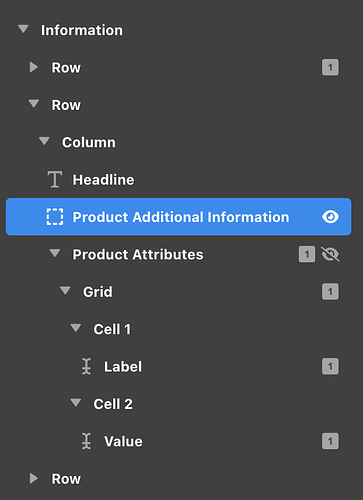
Task: Collapse the Product Attributes triangle
Action: [x=55, y=253]
